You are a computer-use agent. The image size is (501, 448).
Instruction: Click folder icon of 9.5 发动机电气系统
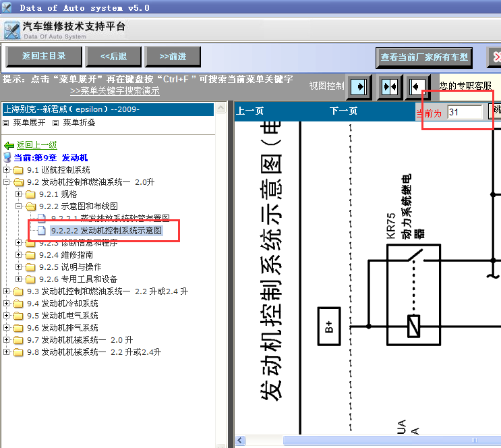tap(18, 316)
